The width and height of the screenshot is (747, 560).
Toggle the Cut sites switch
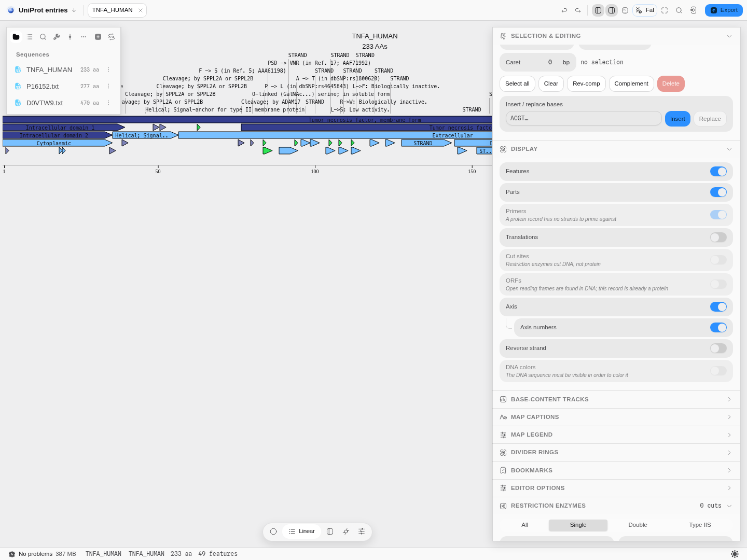[x=718, y=260]
